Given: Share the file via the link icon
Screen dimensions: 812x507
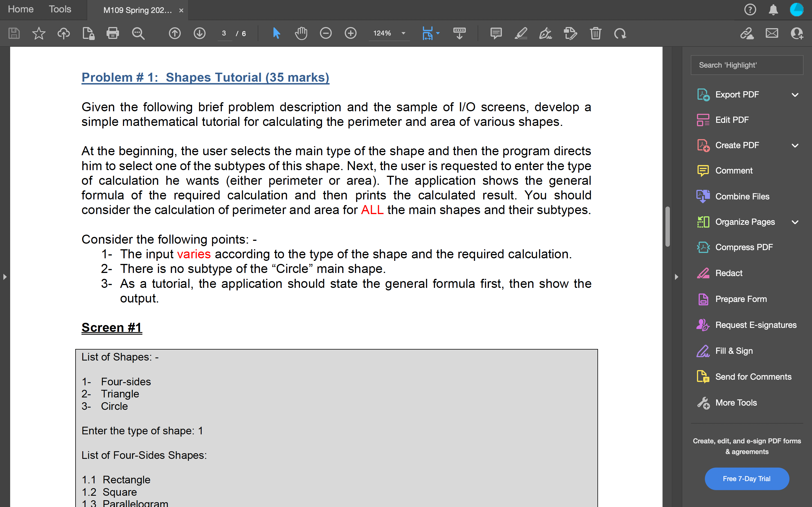Looking at the screenshot, I should pos(747,33).
